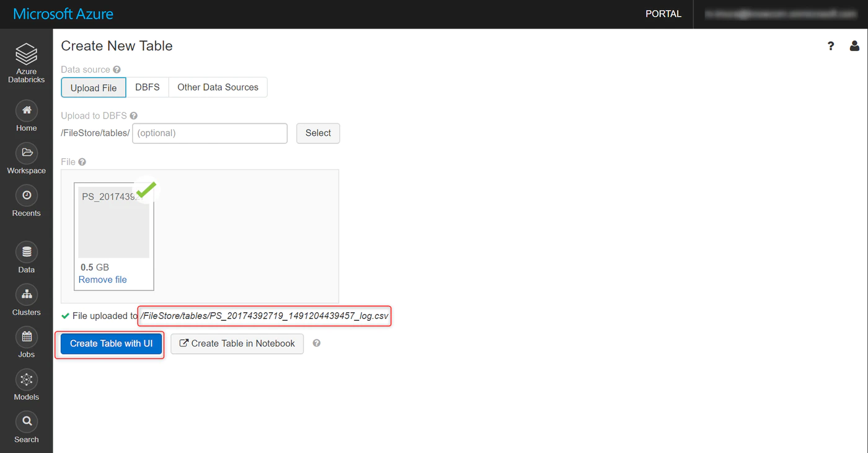Open the Workspace folder icon

26,153
